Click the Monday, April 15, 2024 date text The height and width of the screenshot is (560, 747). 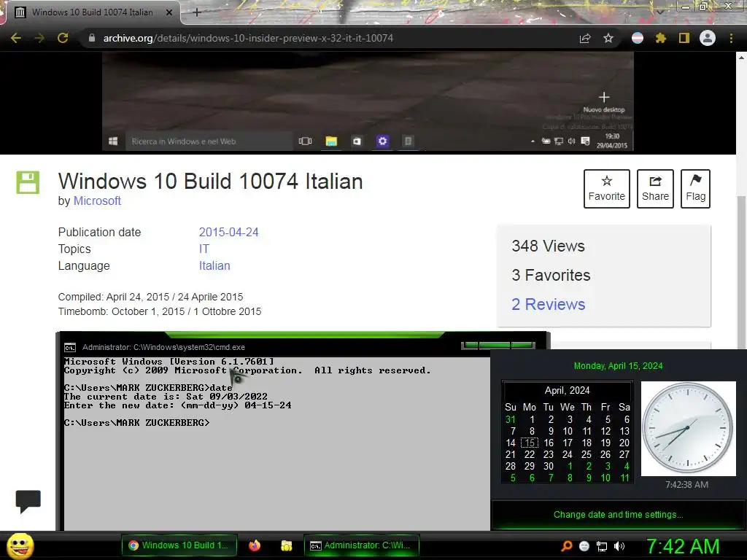[618, 366]
